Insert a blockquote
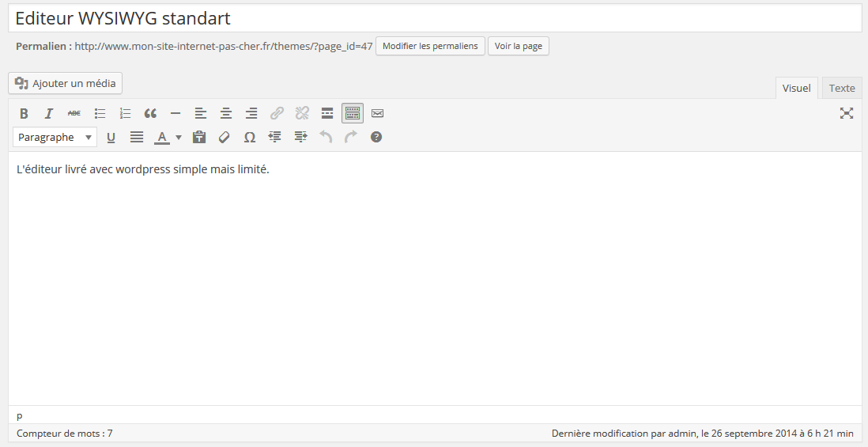 pyautogui.click(x=150, y=113)
